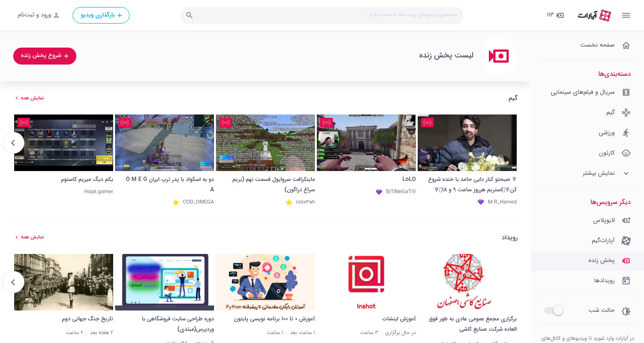The image size is (644, 343).
Task: Open the live count icon showing ۱۱۳
Action: pyautogui.click(x=555, y=15)
